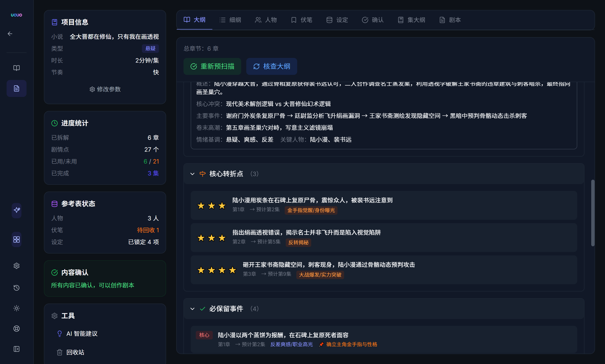Select the highlighted document icon in the sidebar
The image size is (605, 364).
(x=16, y=88)
